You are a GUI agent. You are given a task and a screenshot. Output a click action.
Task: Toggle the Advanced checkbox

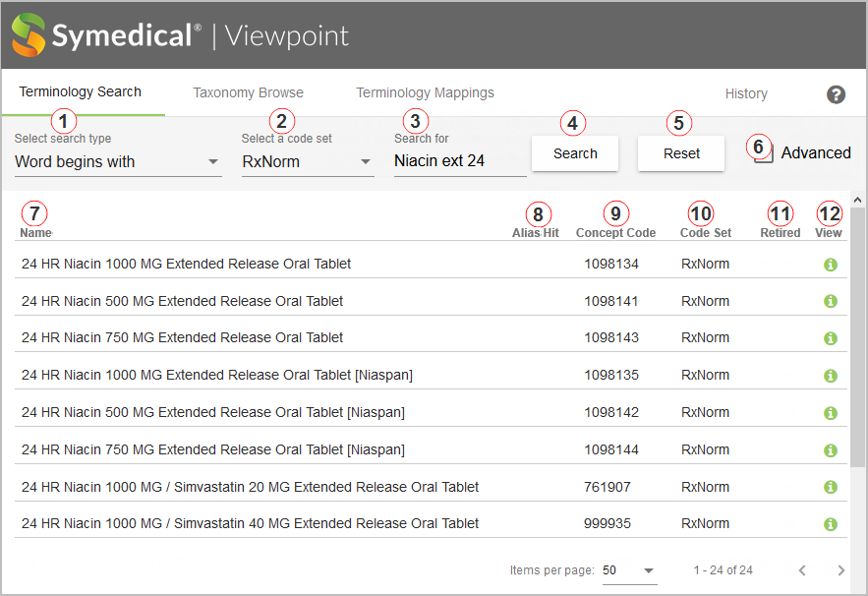tap(764, 153)
